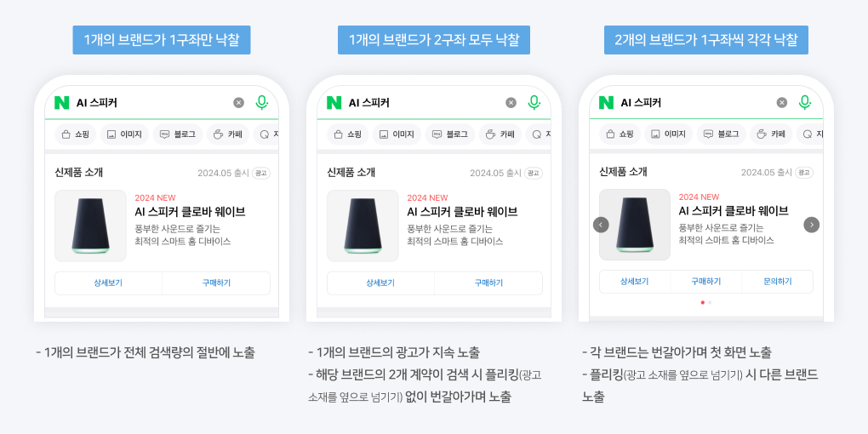Viewport: 868px width, 434px height.
Task: Click 상세보기 button in left phone
Action: pyautogui.click(x=108, y=283)
